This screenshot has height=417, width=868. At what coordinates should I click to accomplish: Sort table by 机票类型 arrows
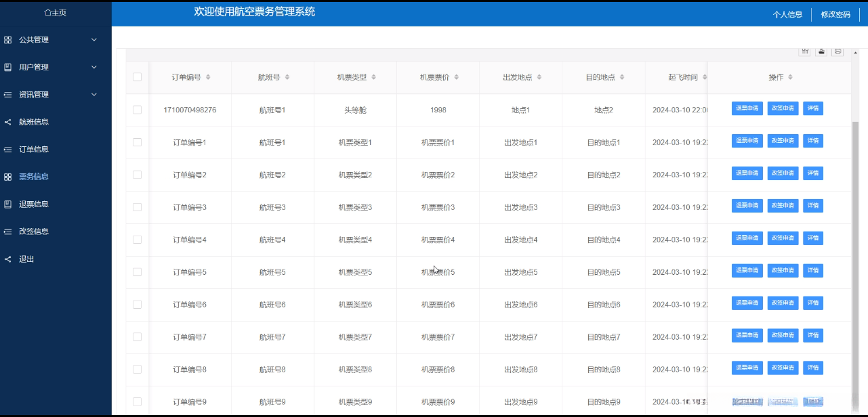pos(373,77)
